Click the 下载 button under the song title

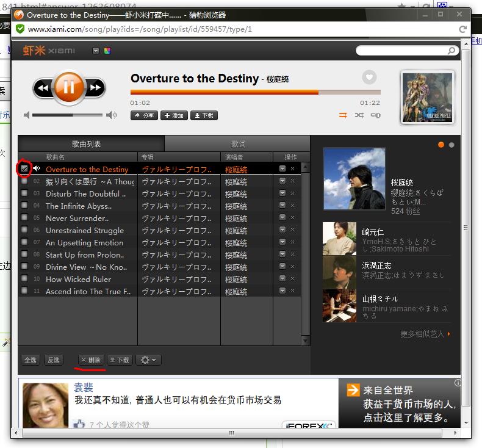(204, 115)
